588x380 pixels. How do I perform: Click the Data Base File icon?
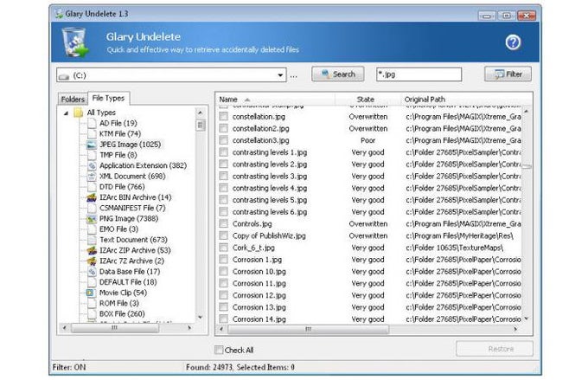pyautogui.click(x=92, y=272)
